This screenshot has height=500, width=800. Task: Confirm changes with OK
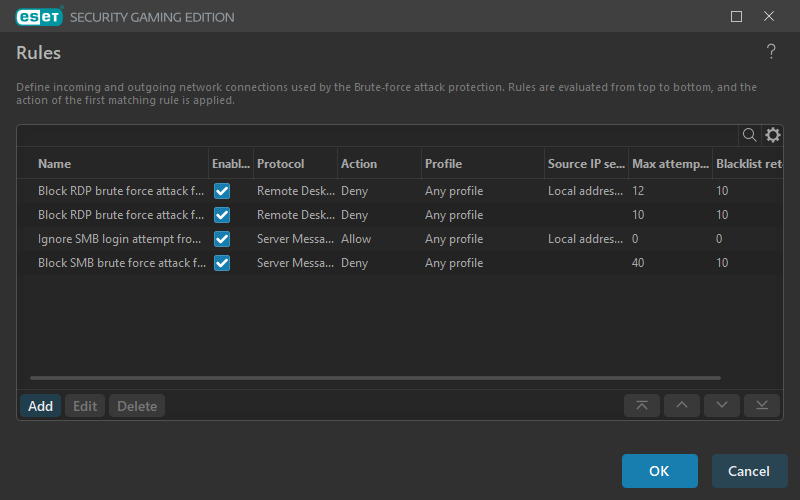[x=660, y=471]
